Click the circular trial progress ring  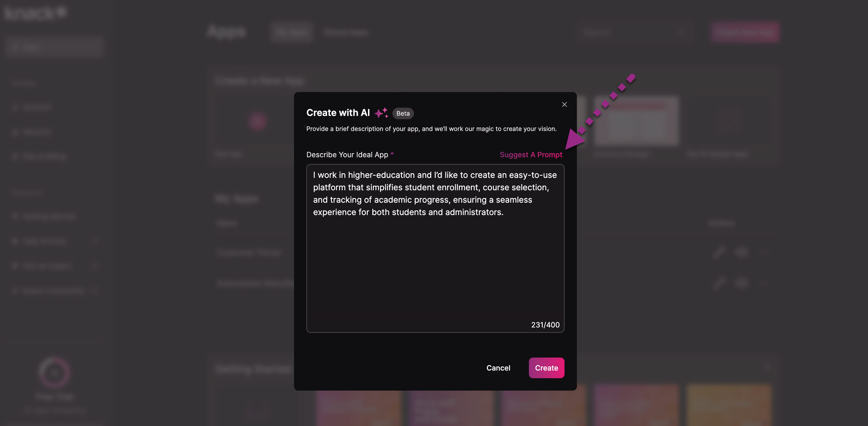54,373
